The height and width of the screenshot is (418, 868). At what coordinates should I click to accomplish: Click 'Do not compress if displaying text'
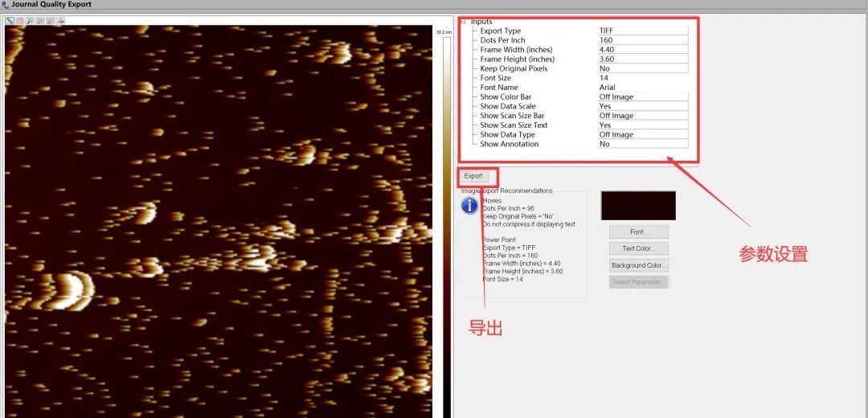click(x=529, y=224)
